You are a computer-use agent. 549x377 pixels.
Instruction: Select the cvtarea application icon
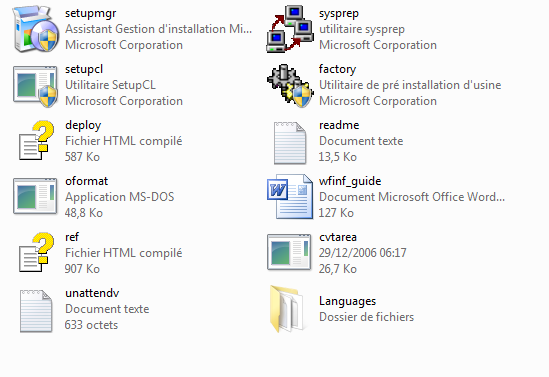pos(289,252)
